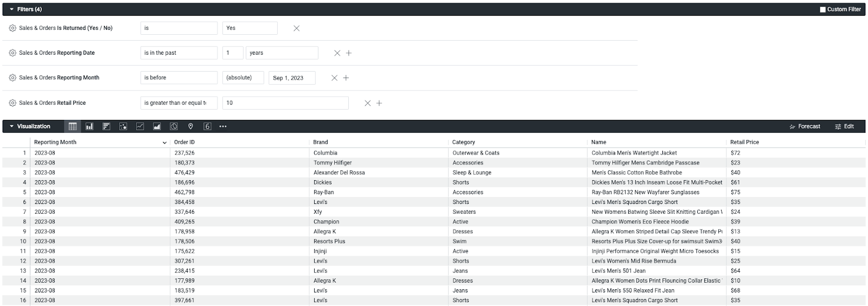868x306 pixels.
Task: Select the 'Injinji' brand cell
Action: click(x=379, y=251)
